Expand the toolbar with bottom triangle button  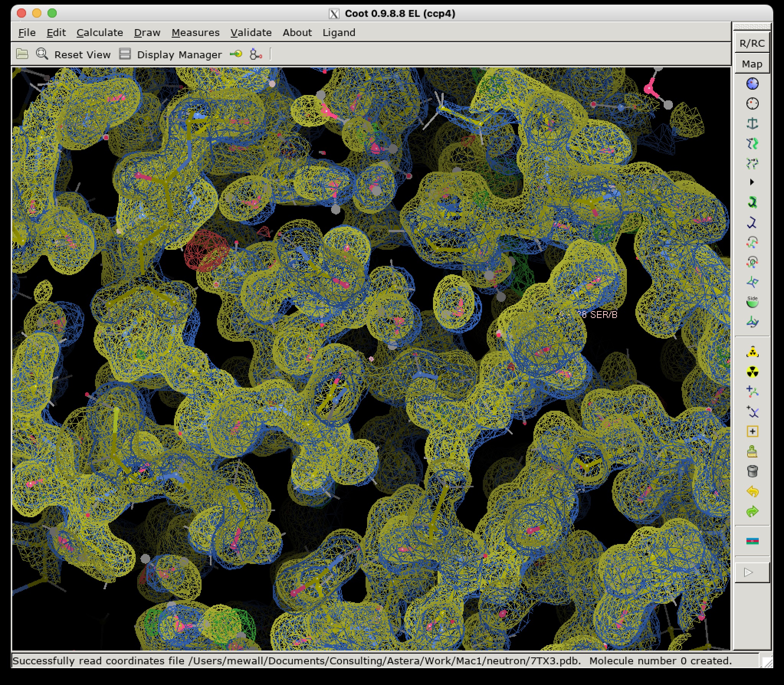pyautogui.click(x=752, y=572)
